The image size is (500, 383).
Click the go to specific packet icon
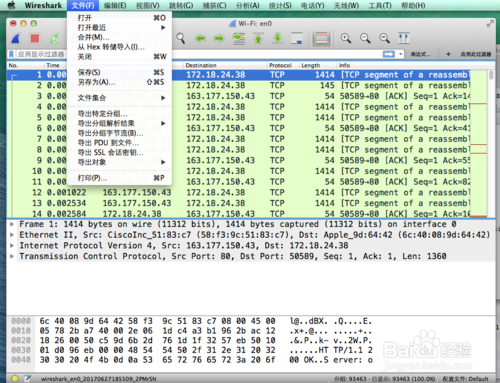coord(239,38)
